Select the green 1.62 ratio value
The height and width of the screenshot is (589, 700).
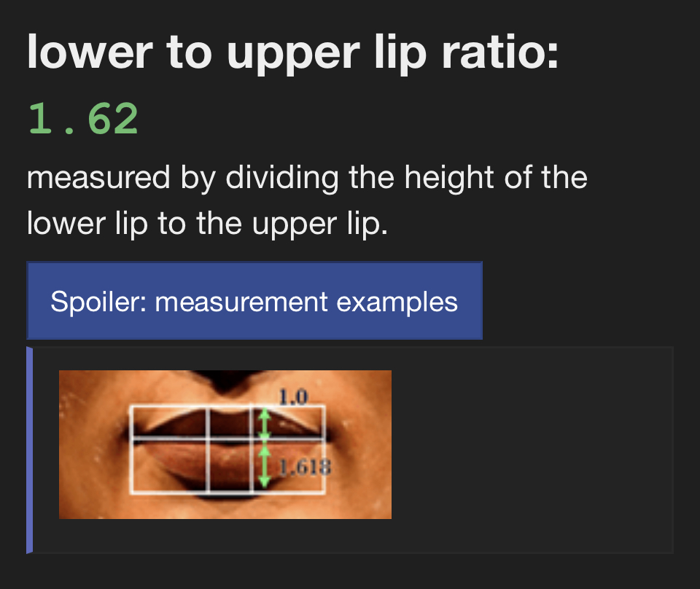click(x=83, y=120)
